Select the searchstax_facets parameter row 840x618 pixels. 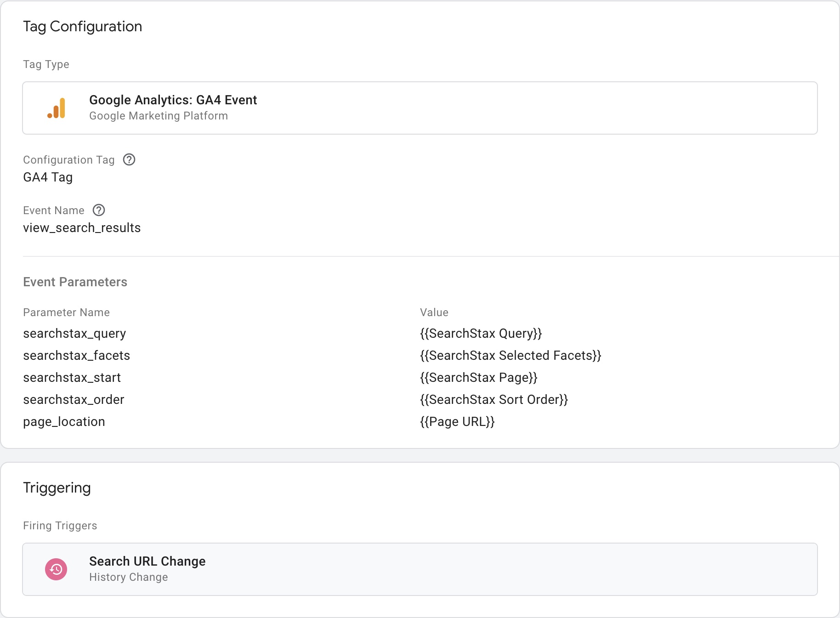pos(76,355)
